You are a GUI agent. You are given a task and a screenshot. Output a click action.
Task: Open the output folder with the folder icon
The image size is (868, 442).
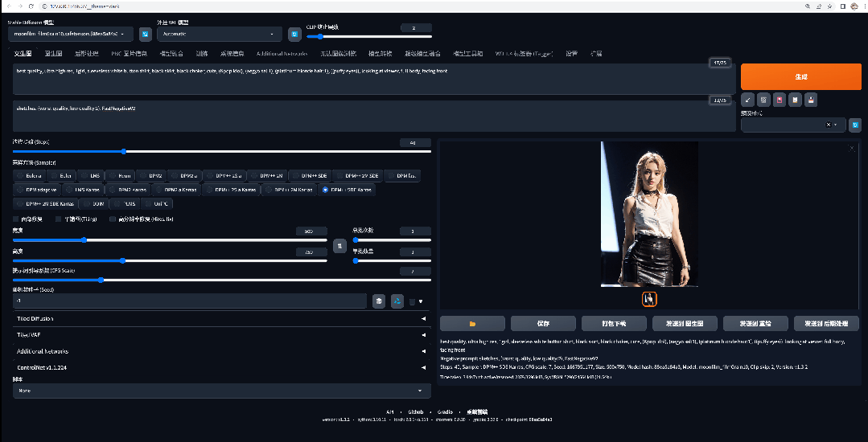click(472, 323)
